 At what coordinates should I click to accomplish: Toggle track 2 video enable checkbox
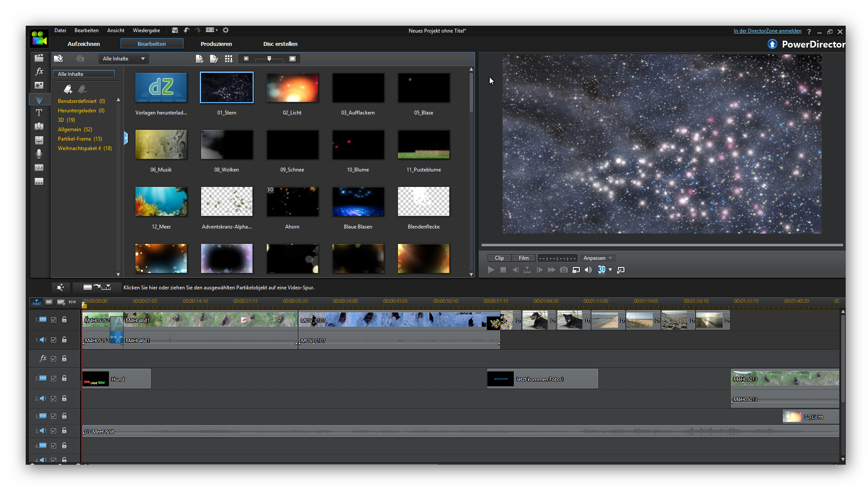click(x=54, y=379)
